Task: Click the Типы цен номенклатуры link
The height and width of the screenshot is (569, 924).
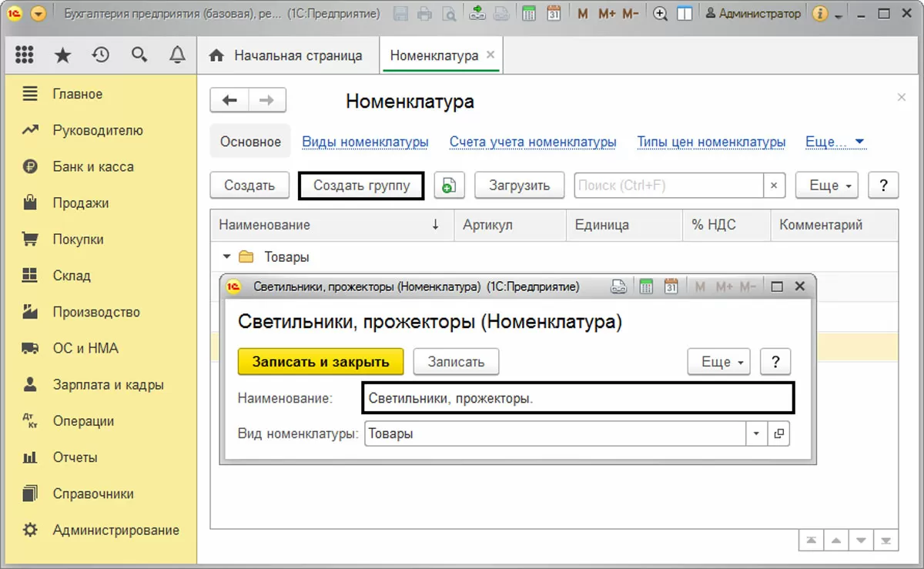Action: click(711, 142)
